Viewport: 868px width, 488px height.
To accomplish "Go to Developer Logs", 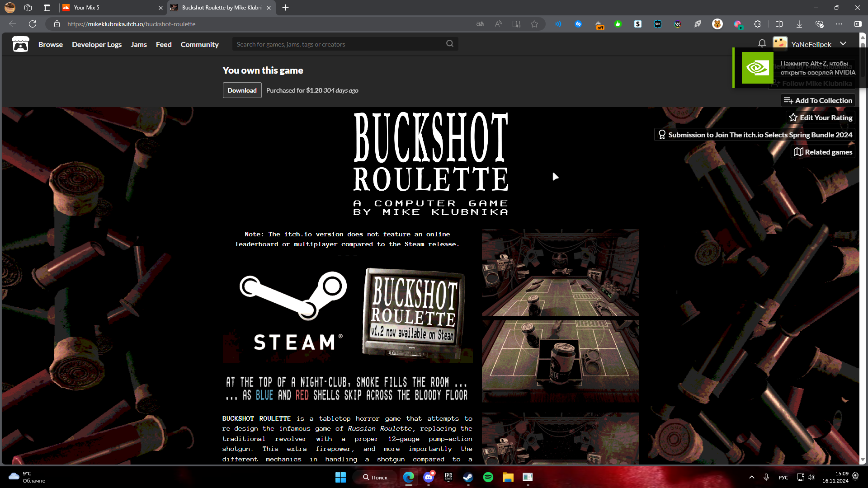I will click(x=97, y=44).
